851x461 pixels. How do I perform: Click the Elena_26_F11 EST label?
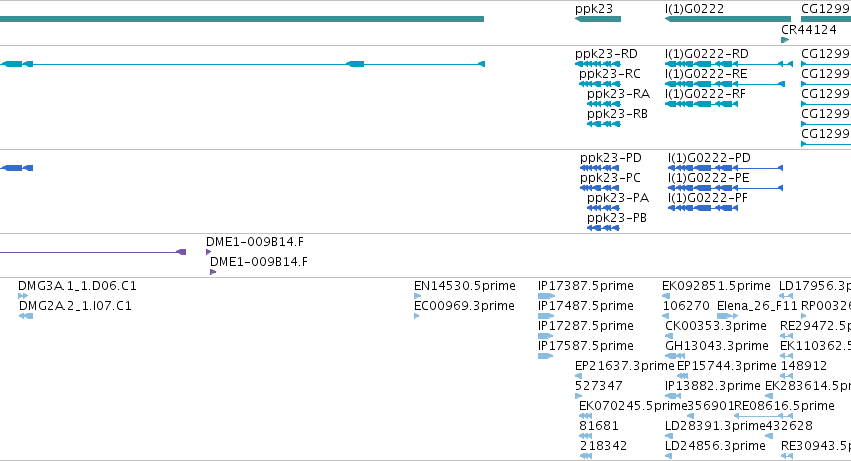(757, 306)
